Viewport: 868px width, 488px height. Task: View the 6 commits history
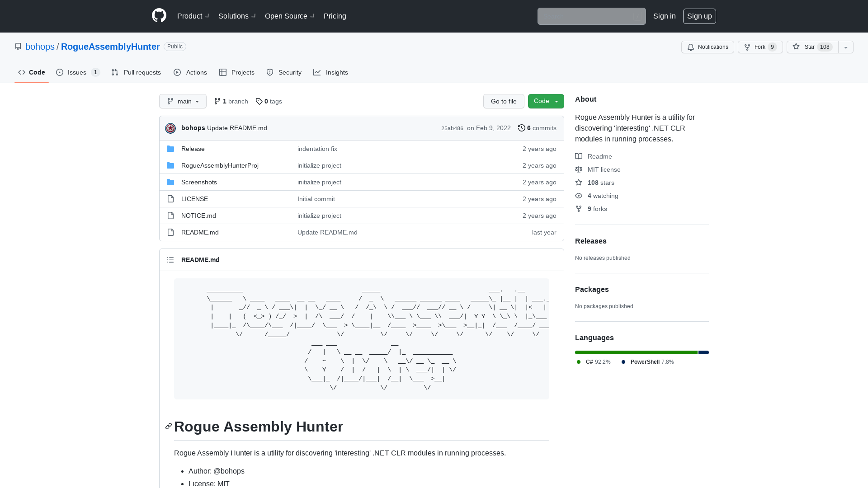point(537,128)
